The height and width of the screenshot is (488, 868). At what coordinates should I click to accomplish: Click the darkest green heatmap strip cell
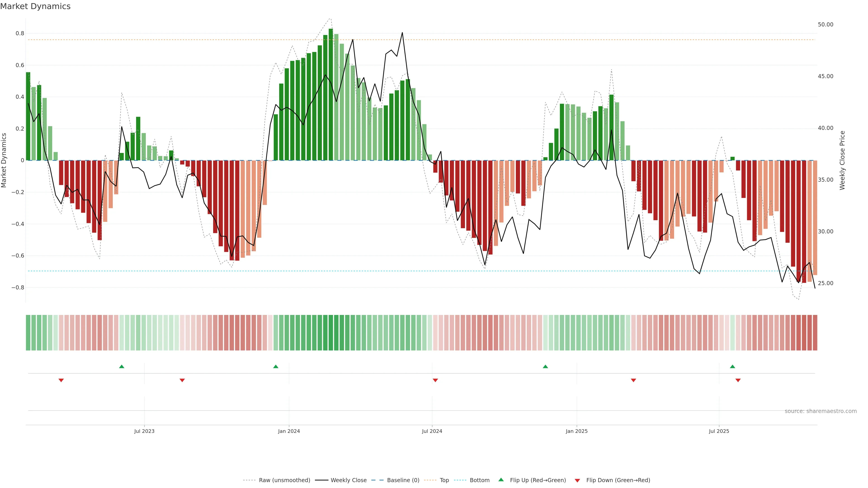330,332
